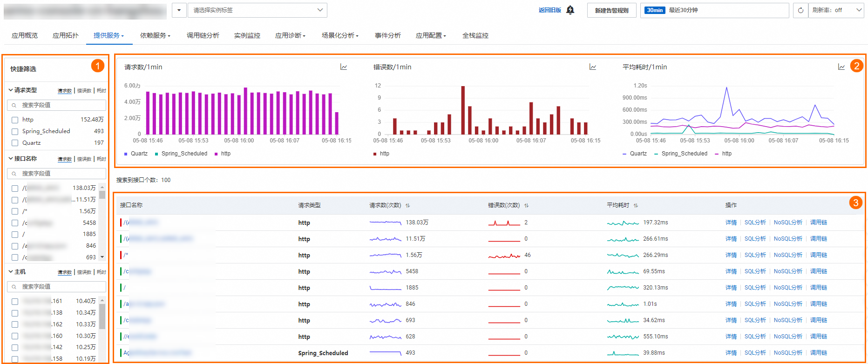Sort by 错误数(次数) column sort icon
This screenshot has height=364, width=868.
pos(526,205)
